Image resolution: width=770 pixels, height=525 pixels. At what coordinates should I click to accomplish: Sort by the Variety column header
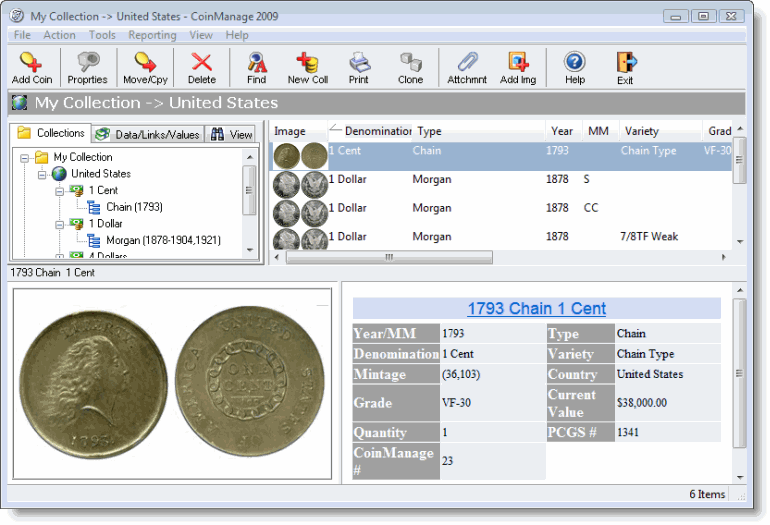(x=661, y=131)
